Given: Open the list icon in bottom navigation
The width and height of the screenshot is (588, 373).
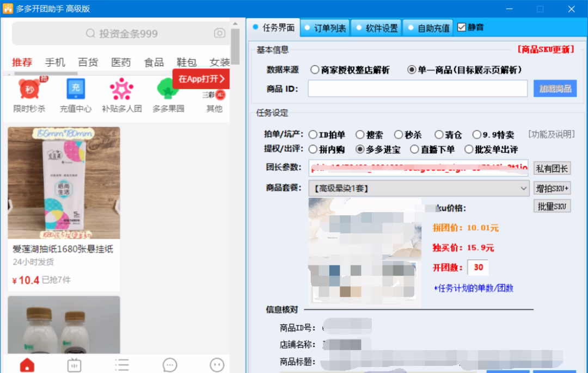Looking at the screenshot, I should click(x=121, y=365).
